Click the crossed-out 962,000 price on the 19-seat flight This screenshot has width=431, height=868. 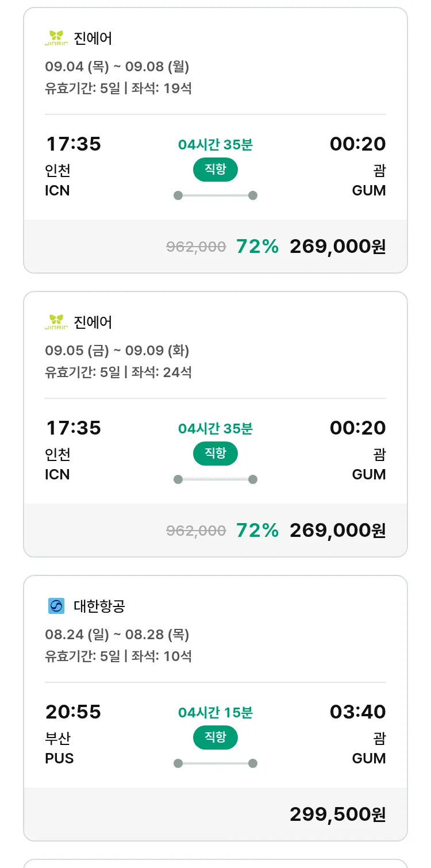[196, 247]
